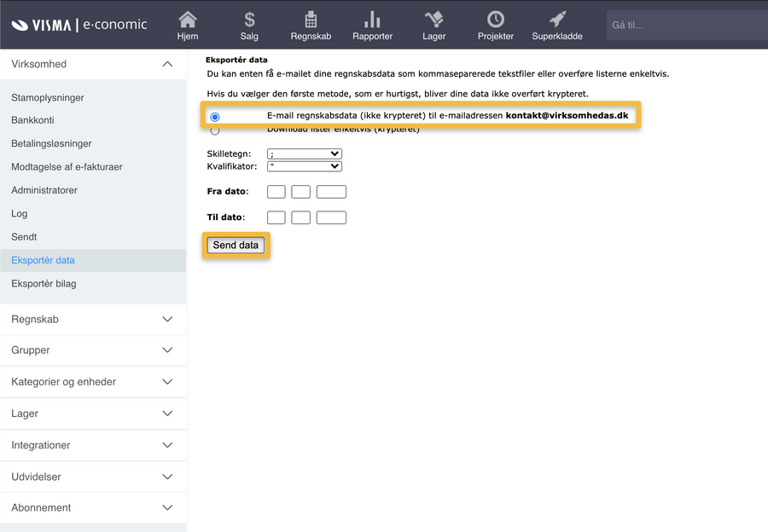Screen dimensions: 768x532
Task: Click the Fra dato day field
Action: (276, 191)
